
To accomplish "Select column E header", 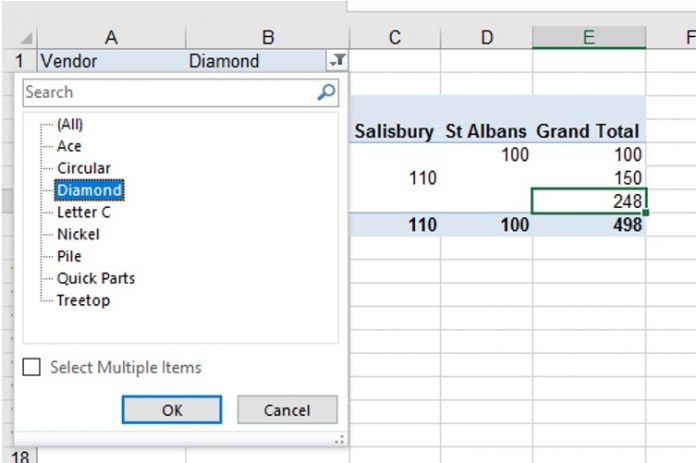I will click(x=589, y=37).
